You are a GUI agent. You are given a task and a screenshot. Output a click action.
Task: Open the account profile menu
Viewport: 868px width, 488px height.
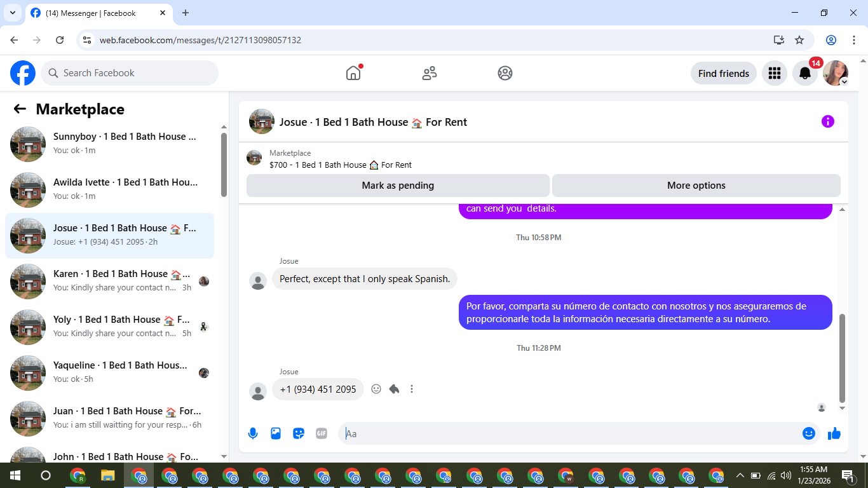(x=836, y=73)
